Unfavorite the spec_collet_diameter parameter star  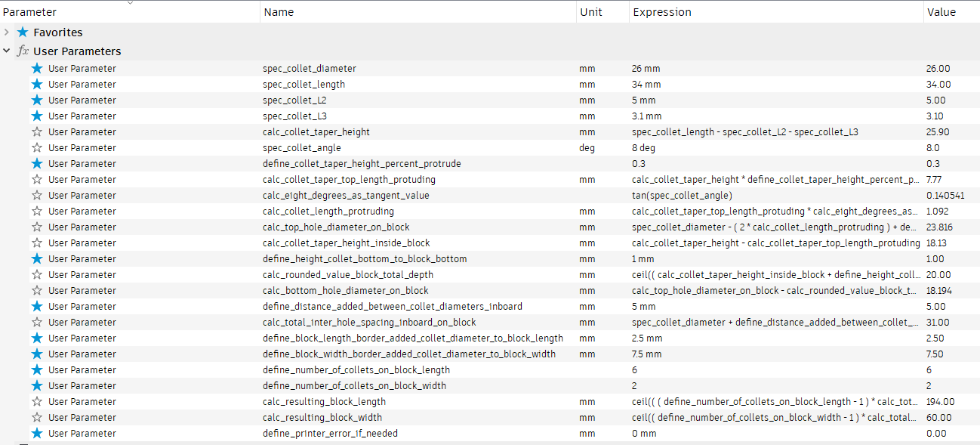[37, 68]
